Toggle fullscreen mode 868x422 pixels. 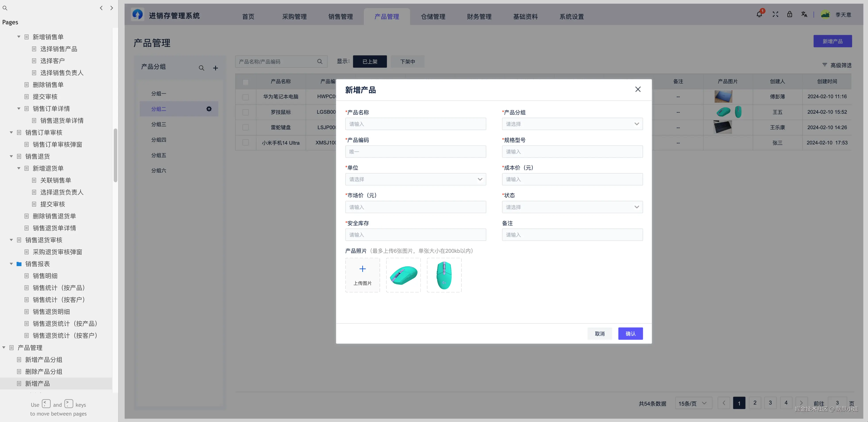click(775, 14)
